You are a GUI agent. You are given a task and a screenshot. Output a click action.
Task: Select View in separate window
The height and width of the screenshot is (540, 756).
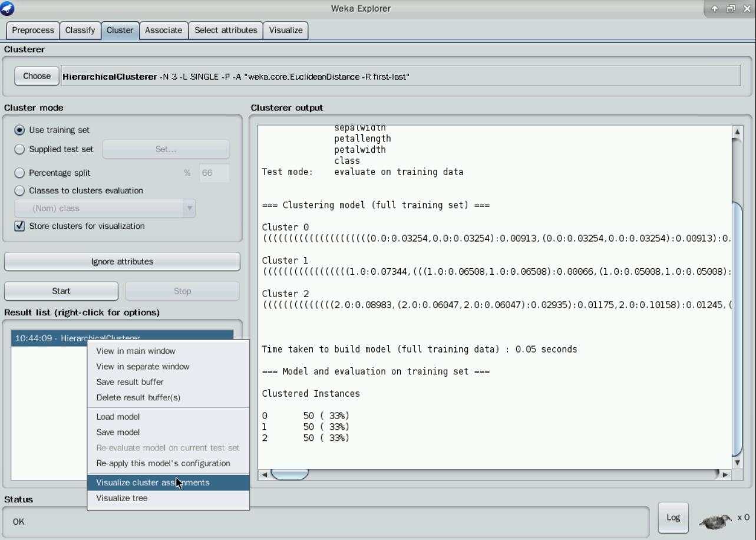coord(143,367)
